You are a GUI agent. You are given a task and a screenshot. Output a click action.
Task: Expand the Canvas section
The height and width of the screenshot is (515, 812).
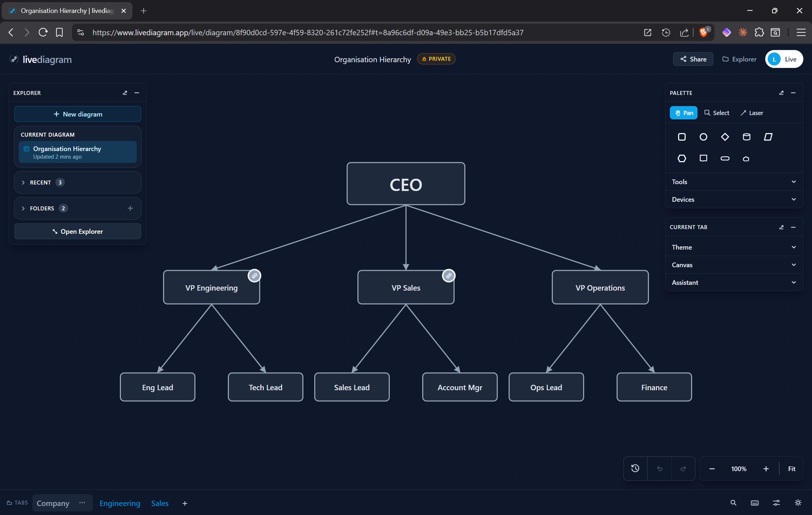pyautogui.click(x=734, y=265)
